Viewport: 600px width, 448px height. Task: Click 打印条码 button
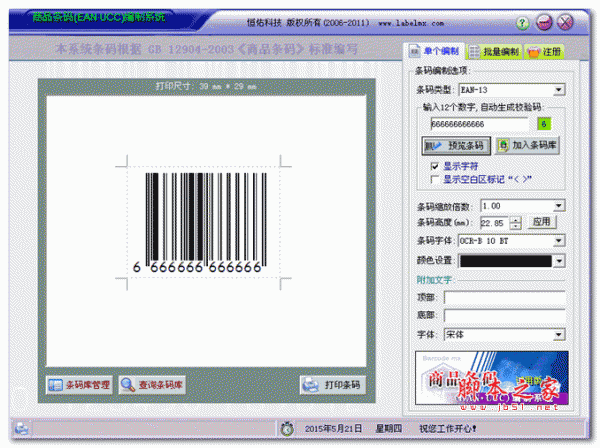coord(333,385)
